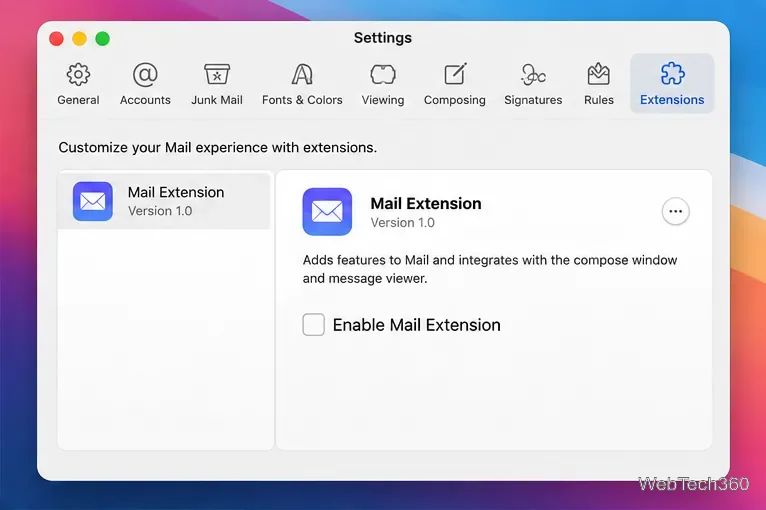The image size is (766, 510).
Task: Click the large Mail Extension envelope icon
Action: (x=327, y=212)
